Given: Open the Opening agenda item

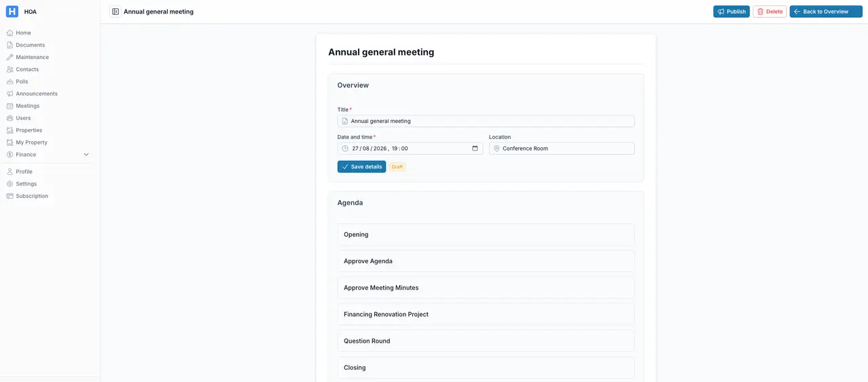Looking at the screenshot, I should coord(486,235).
